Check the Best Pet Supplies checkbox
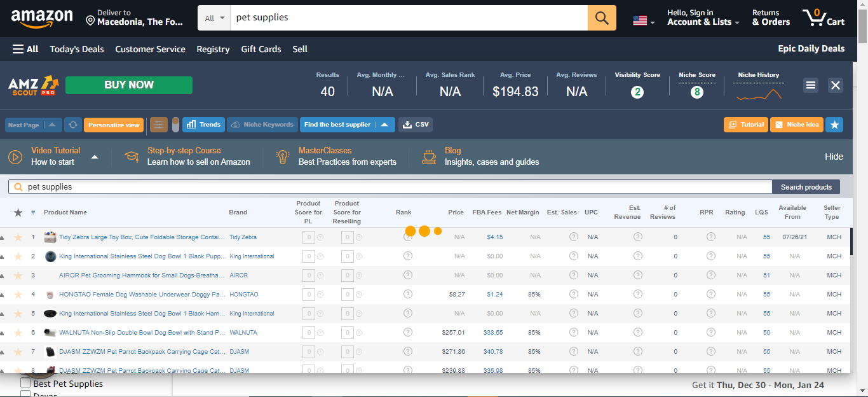The height and width of the screenshot is (397, 868). tap(25, 383)
